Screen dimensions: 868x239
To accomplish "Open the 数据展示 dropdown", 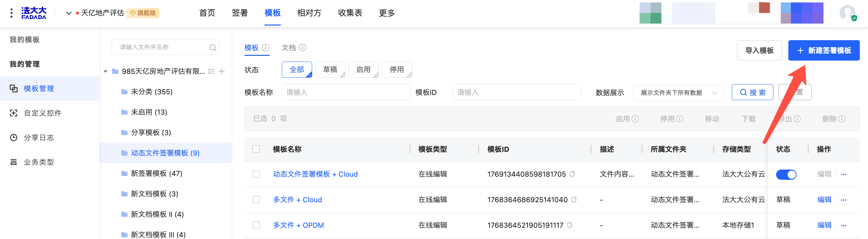I will [x=678, y=93].
